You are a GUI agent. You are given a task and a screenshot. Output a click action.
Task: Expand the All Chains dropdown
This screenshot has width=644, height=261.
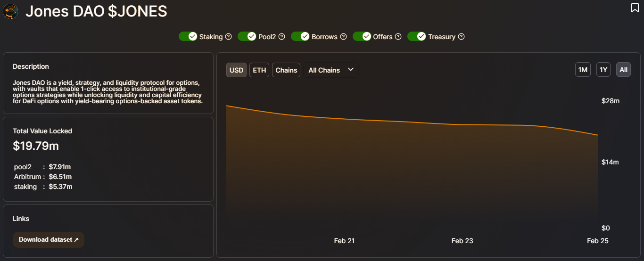click(331, 70)
